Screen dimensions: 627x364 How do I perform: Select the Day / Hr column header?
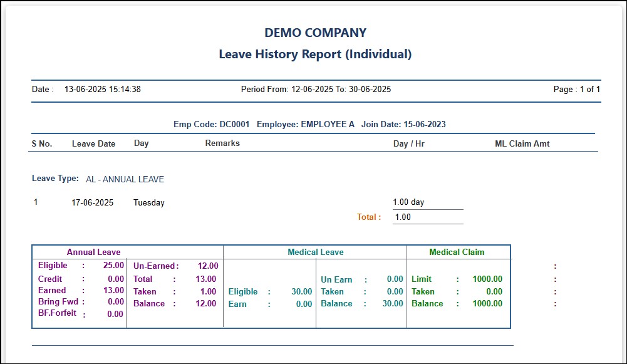pos(408,143)
